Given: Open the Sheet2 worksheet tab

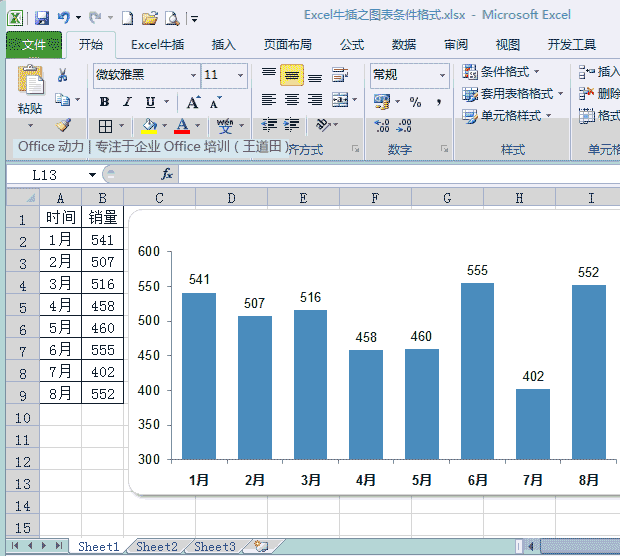Looking at the screenshot, I should click(156, 547).
